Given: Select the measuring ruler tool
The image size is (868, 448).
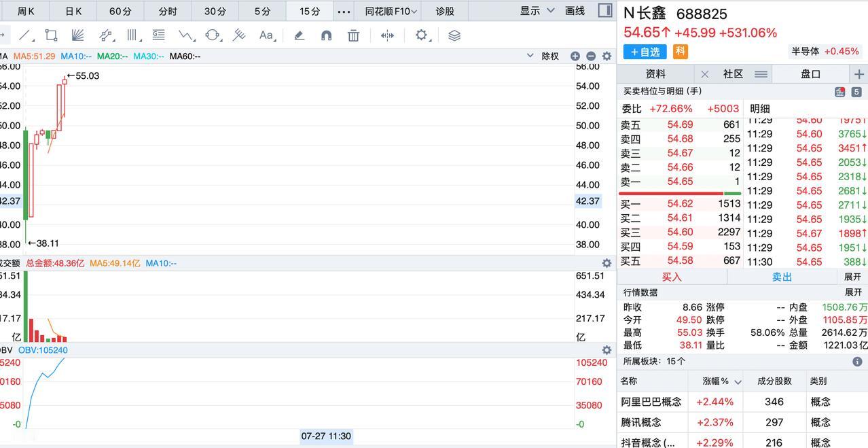Looking at the screenshot, I should click(239, 35).
